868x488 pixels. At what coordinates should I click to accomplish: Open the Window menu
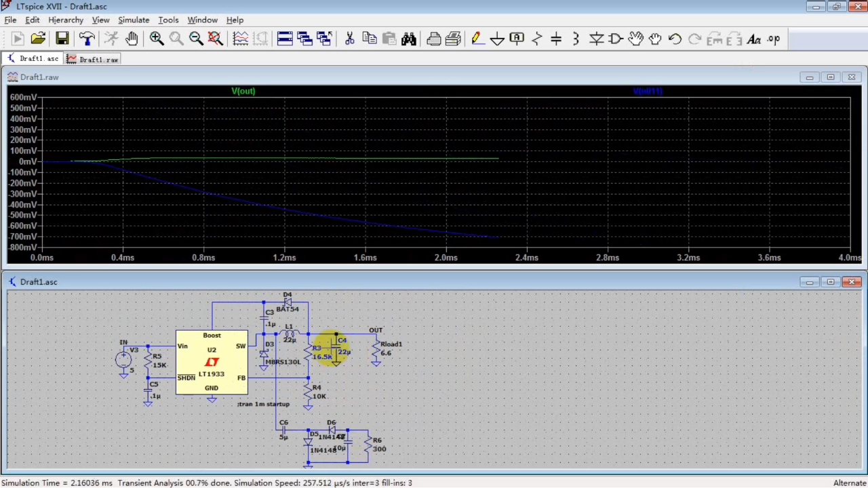tap(202, 20)
